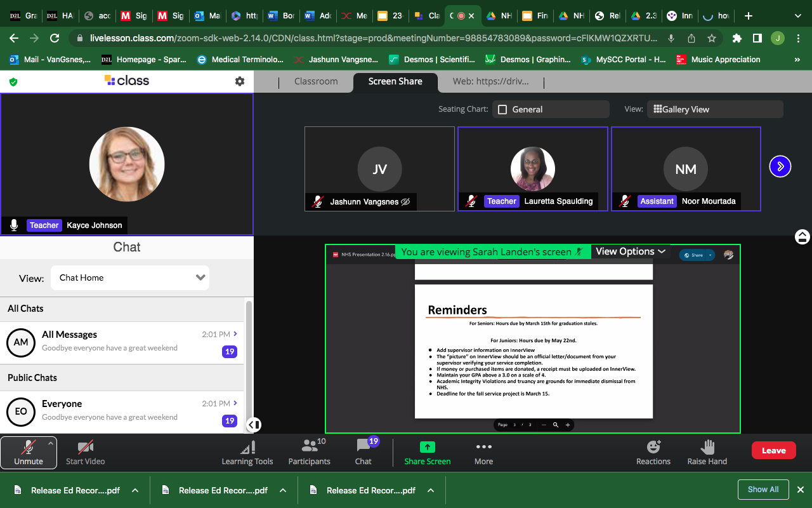Image resolution: width=812 pixels, height=508 pixels.
Task: Click the browser address bar URL
Action: coord(373,38)
